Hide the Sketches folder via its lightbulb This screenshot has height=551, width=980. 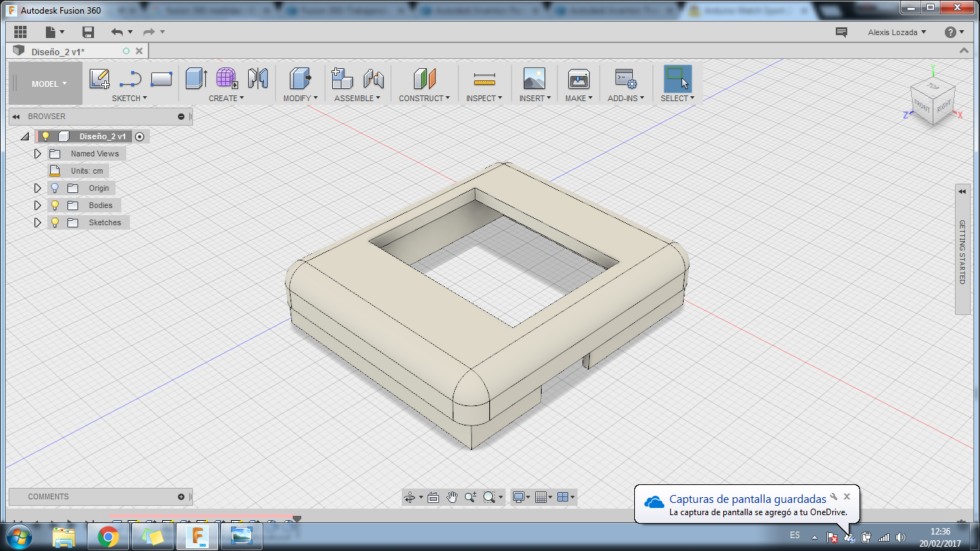click(55, 222)
